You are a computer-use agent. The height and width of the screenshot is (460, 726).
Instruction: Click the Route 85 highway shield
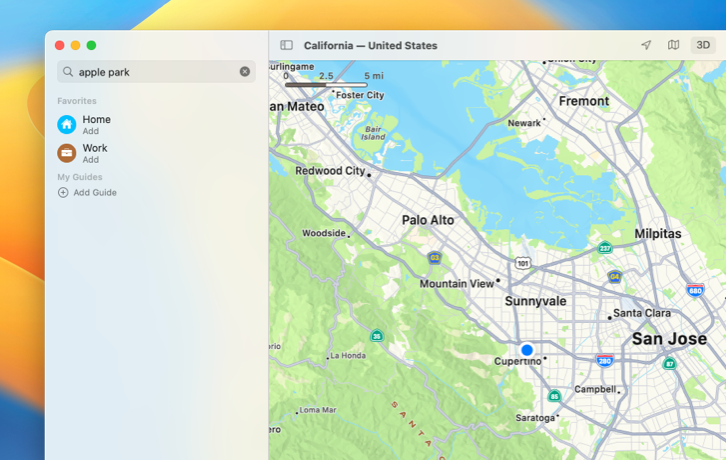554,396
